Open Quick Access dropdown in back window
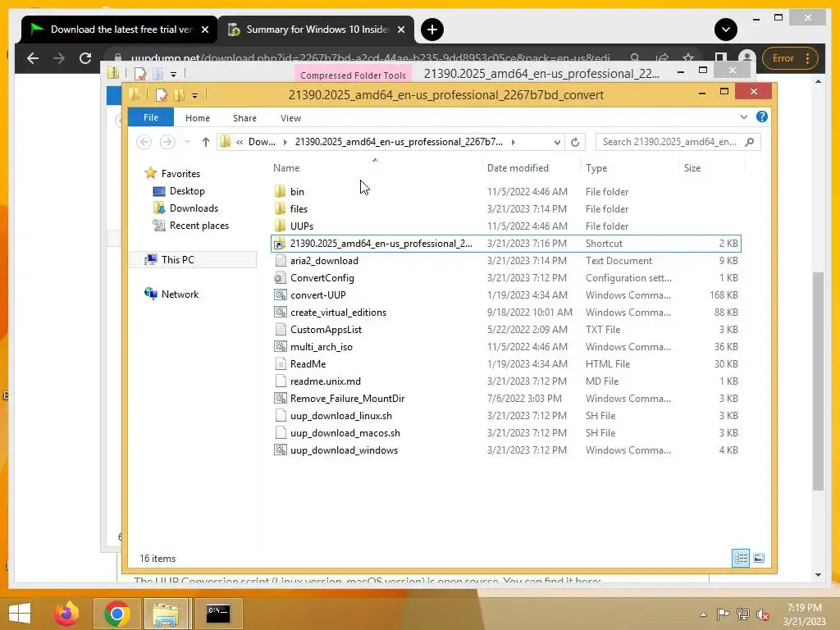 click(x=173, y=75)
